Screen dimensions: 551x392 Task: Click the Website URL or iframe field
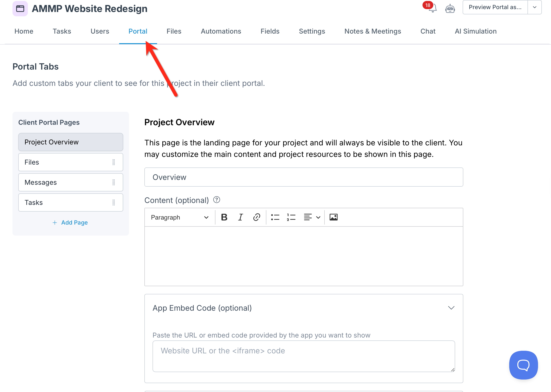click(x=303, y=356)
